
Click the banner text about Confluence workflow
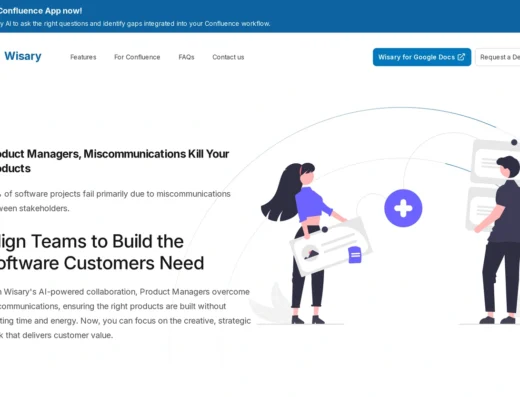[135, 24]
